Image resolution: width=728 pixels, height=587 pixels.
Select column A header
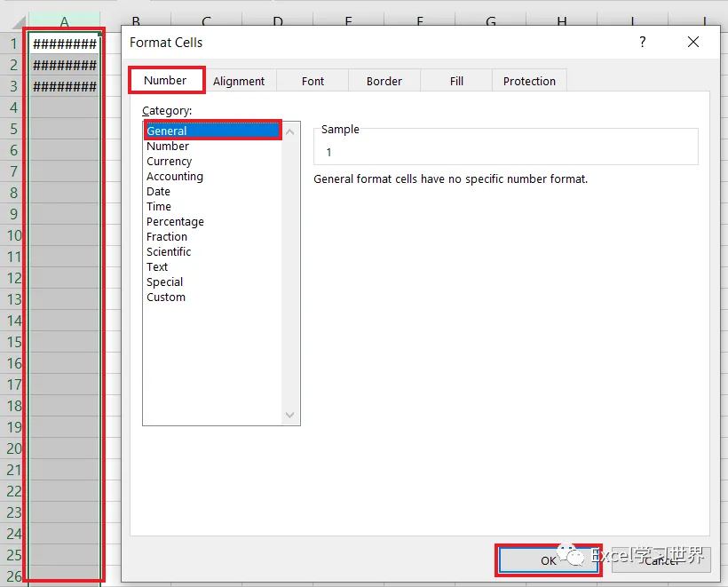(64, 21)
